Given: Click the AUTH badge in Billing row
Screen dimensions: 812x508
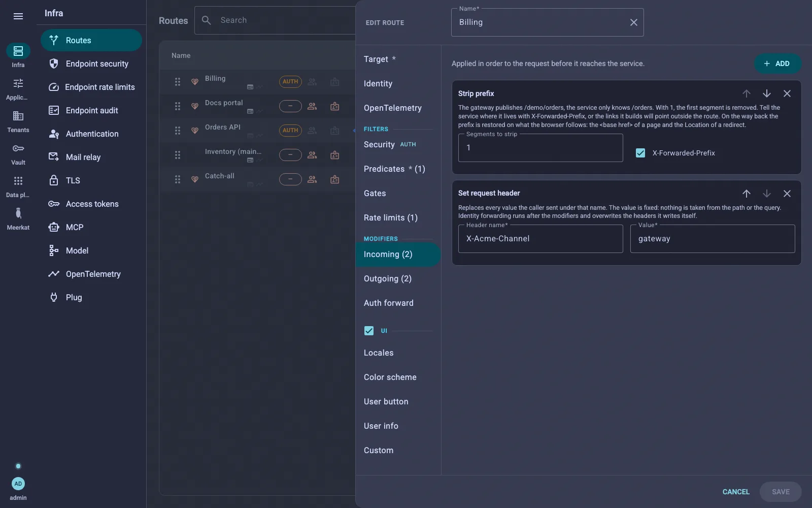Looking at the screenshot, I should (290, 82).
